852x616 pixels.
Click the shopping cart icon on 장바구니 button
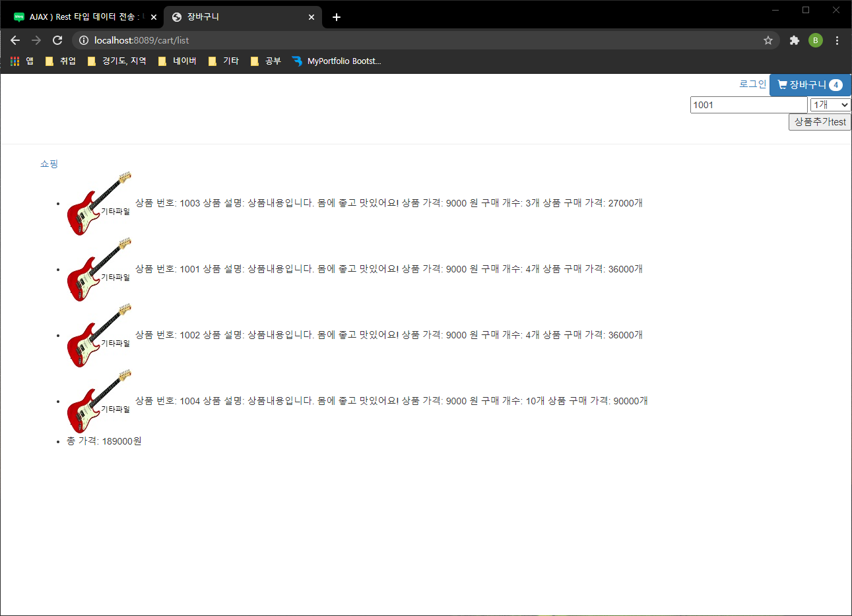(x=782, y=84)
